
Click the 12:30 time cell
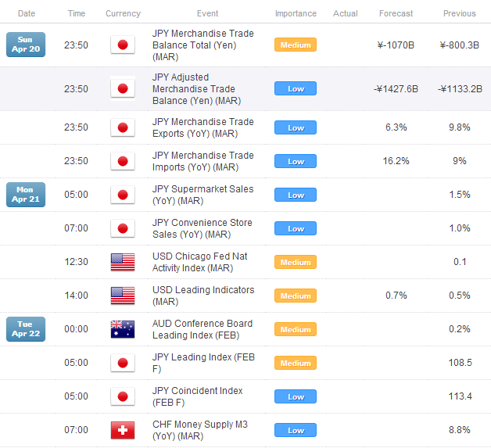76,261
